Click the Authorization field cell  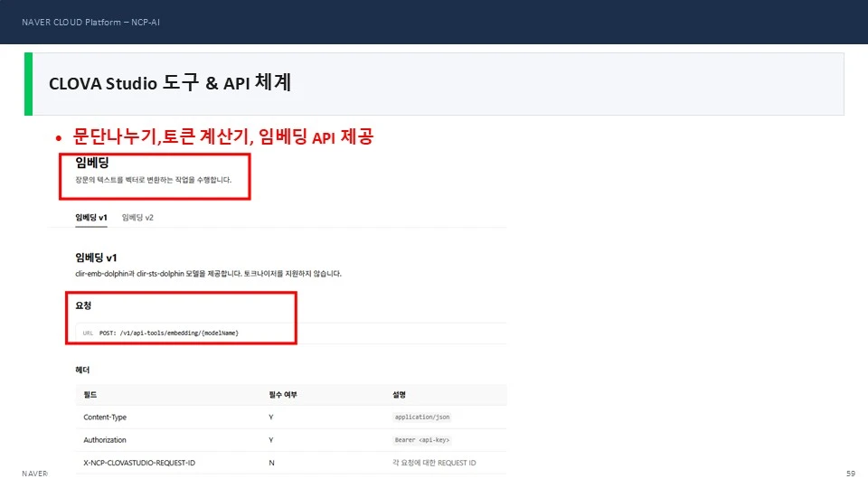coord(105,440)
